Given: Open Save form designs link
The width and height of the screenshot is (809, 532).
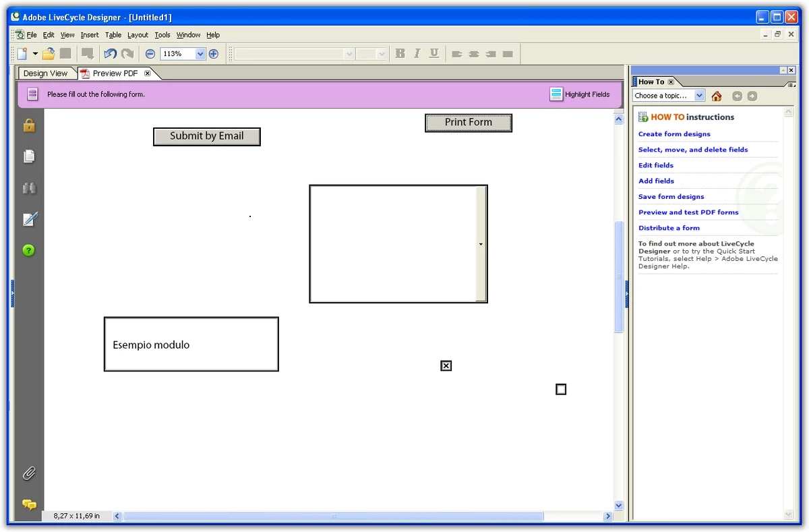Looking at the screenshot, I should [x=671, y=197].
